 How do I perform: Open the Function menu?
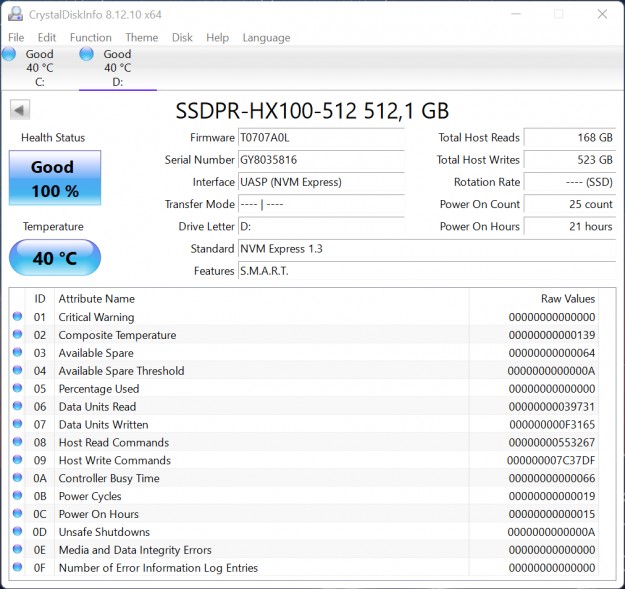(90, 38)
